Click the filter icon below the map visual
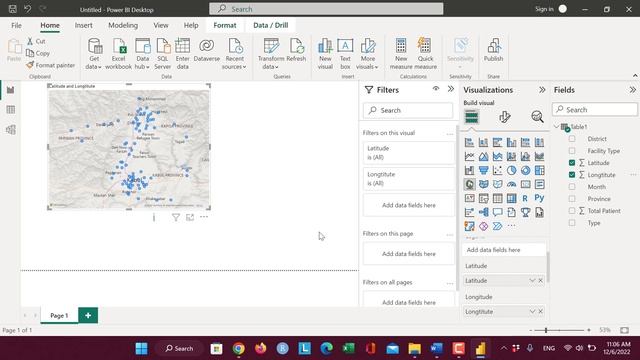This screenshot has width=640, height=360. [x=176, y=218]
